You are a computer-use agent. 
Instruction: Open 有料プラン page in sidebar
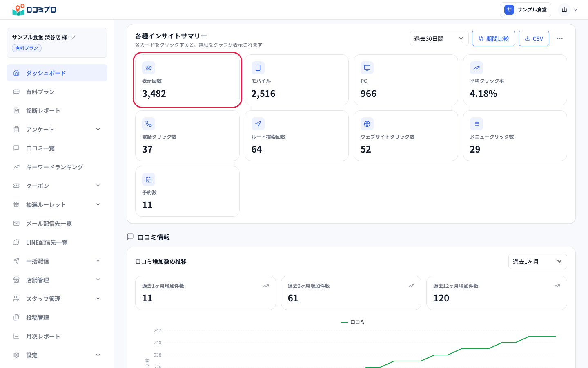point(57,92)
